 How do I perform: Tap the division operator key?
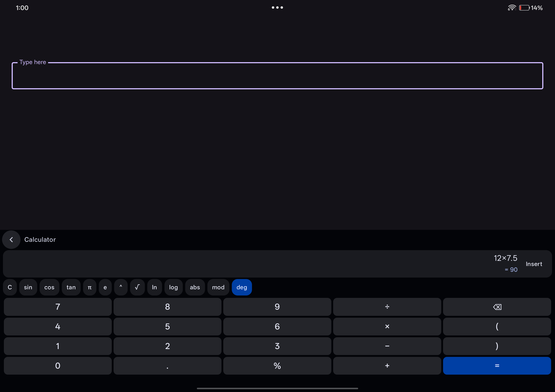click(387, 307)
